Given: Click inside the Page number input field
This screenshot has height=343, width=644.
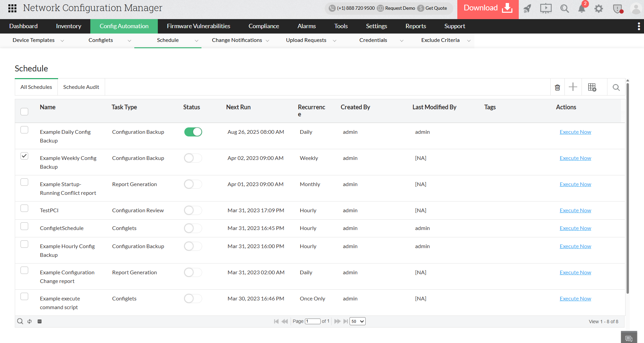Looking at the screenshot, I should point(313,321).
